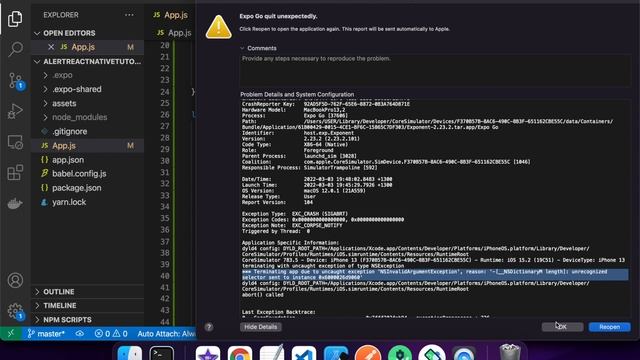The image size is (640, 360).
Task: Open the Search view in activity bar
Action: 15,49
